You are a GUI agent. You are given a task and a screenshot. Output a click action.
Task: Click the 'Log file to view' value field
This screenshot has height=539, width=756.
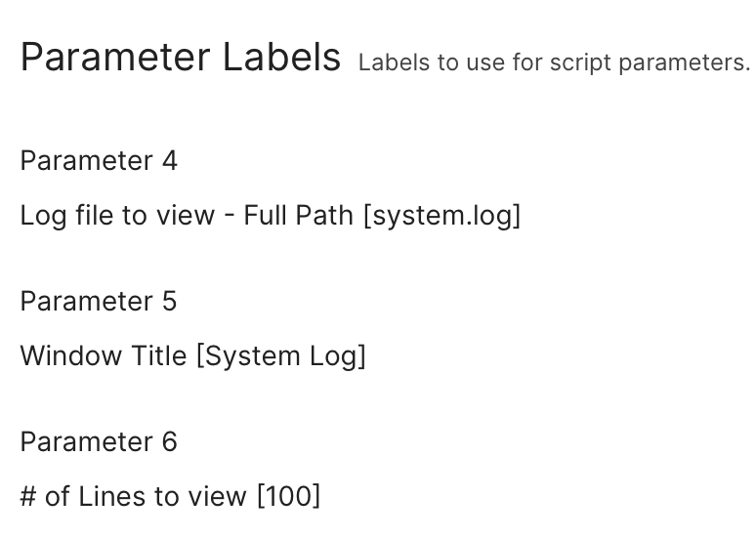point(271,215)
